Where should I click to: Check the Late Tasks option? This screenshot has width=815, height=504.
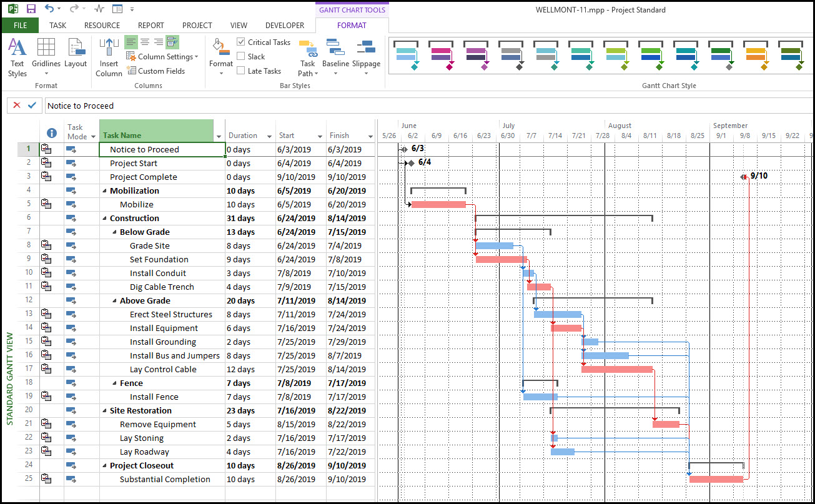pyautogui.click(x=241, y=71)
